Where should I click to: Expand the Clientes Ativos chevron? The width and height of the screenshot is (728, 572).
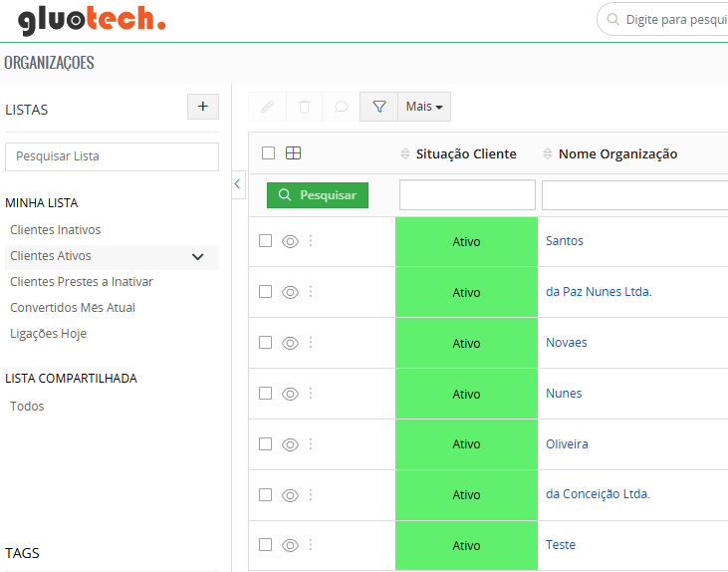pyautogui.click(x=198, y=257)
